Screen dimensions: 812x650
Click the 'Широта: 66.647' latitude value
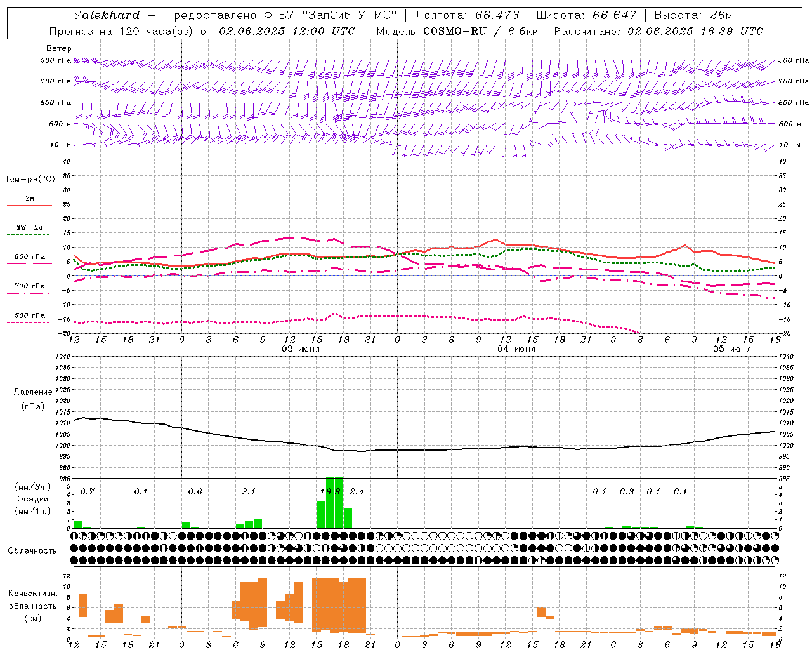pyautogui.click(x=587, y=15)
